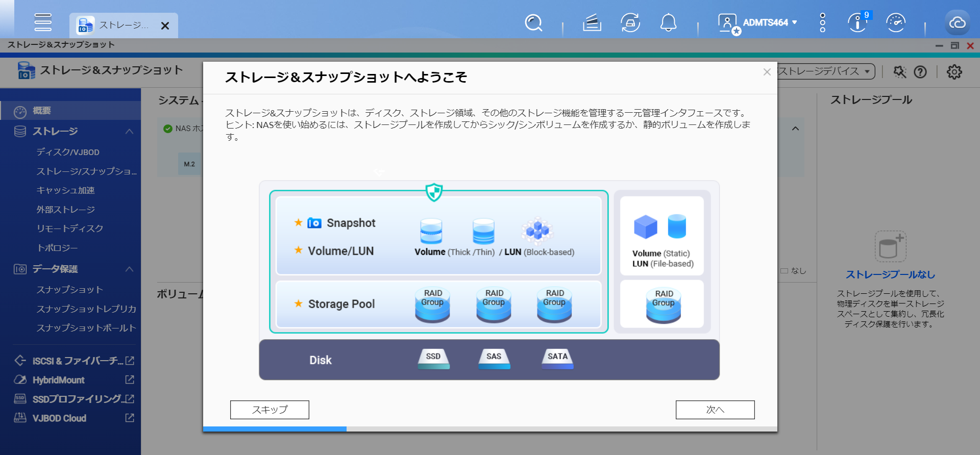Click the create storage pool icon
This screenshot has height=455, width=980.
890,246
